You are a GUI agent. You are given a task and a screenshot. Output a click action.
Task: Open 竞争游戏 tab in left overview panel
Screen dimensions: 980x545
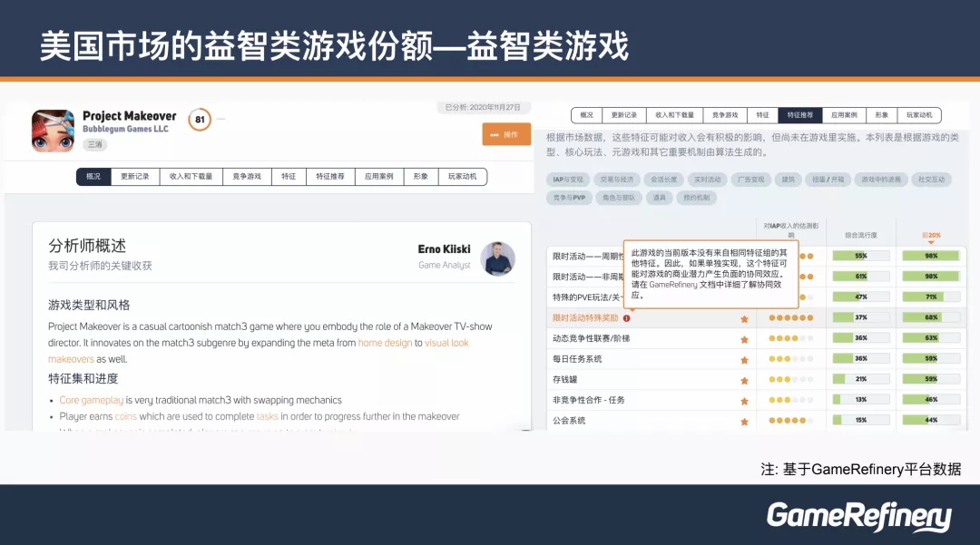pos(247,177)
